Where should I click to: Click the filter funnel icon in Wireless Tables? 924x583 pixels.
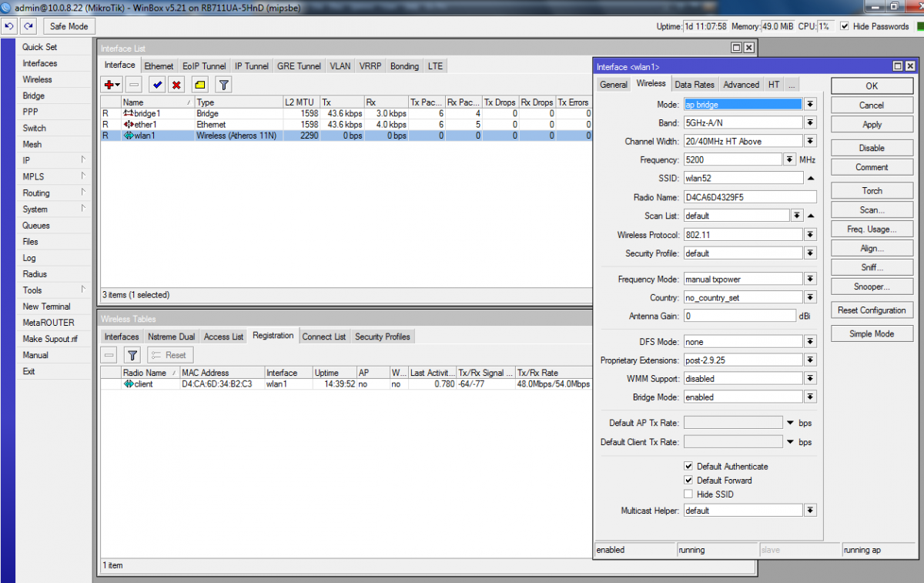(x=132, y=355)
